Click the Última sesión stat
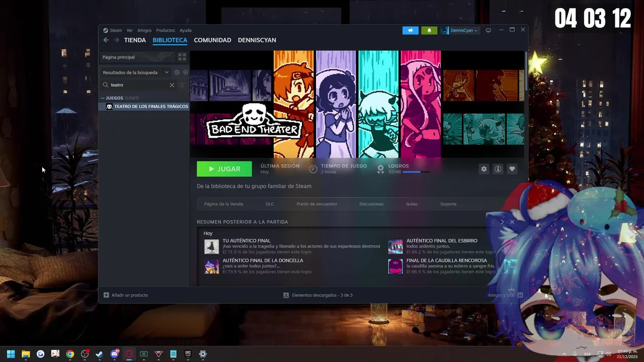This screenshot has width=644, height=362. (x=280, y=169)
